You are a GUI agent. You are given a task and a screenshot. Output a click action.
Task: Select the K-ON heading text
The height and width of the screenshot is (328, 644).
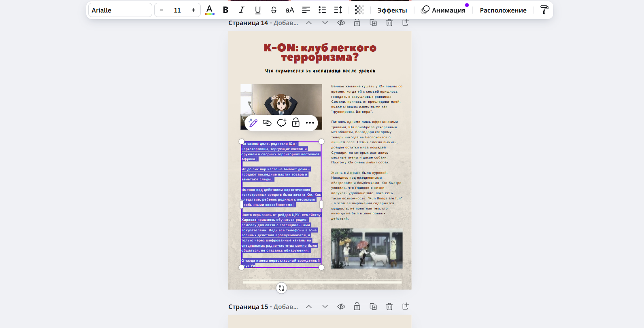pos(320,53)
